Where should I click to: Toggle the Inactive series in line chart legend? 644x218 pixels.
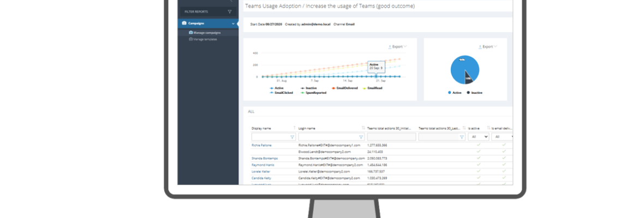point(308,88)
